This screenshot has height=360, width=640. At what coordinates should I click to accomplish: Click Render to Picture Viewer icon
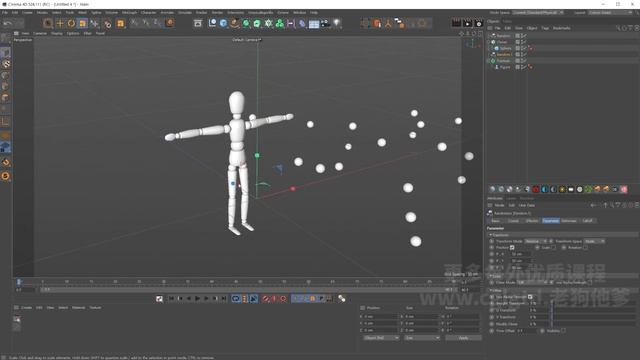coord(467,23)
